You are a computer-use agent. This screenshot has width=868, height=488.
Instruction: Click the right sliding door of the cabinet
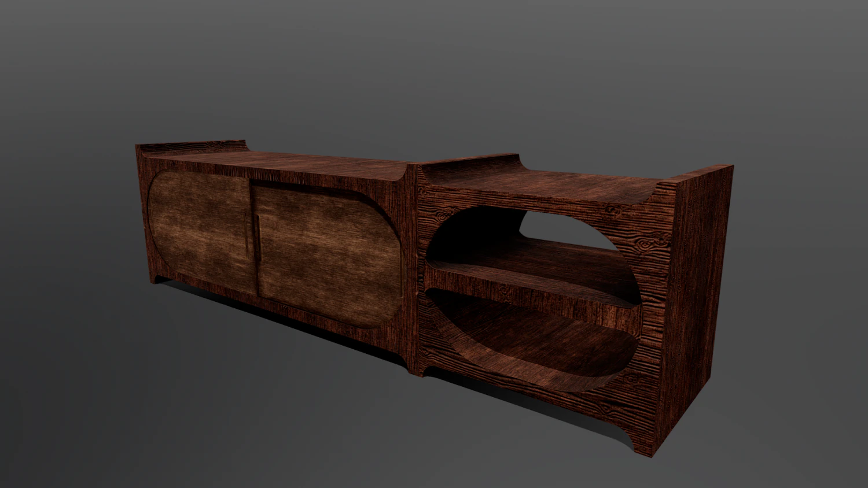click(x=327, y=254)
